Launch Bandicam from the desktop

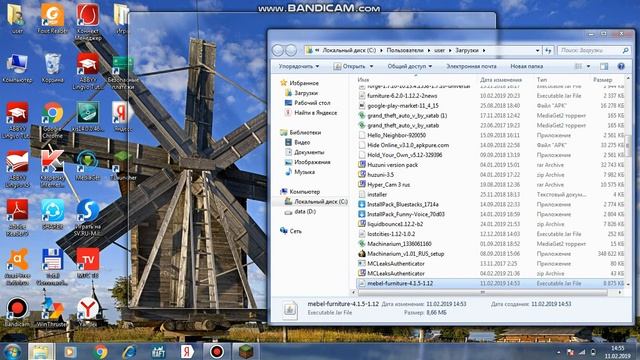coord(17,312)
